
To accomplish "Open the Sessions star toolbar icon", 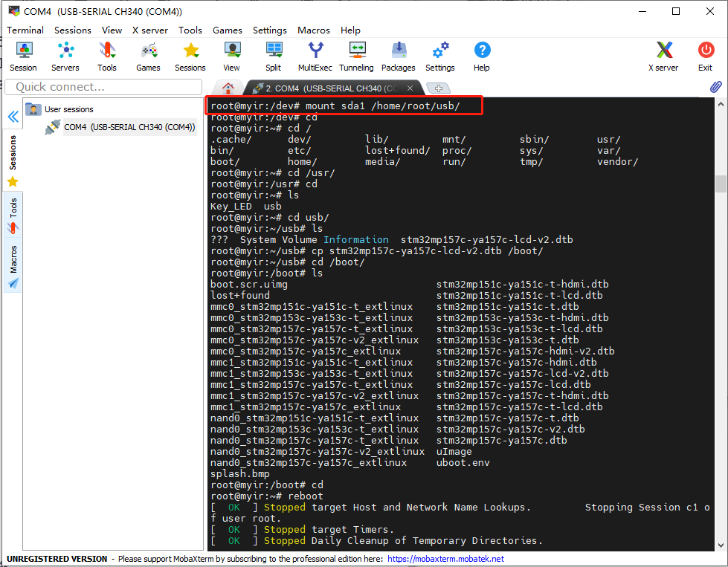I will pyautogui.click(x=190, y=56).
